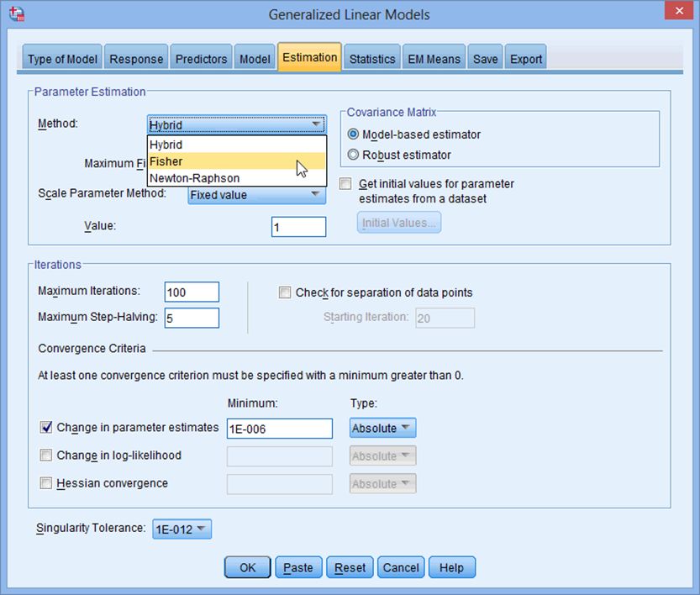Viewport: 700px width, 595px height.
Task: Open the Scale Parameter Method dropdown
Action: point(256,195)
